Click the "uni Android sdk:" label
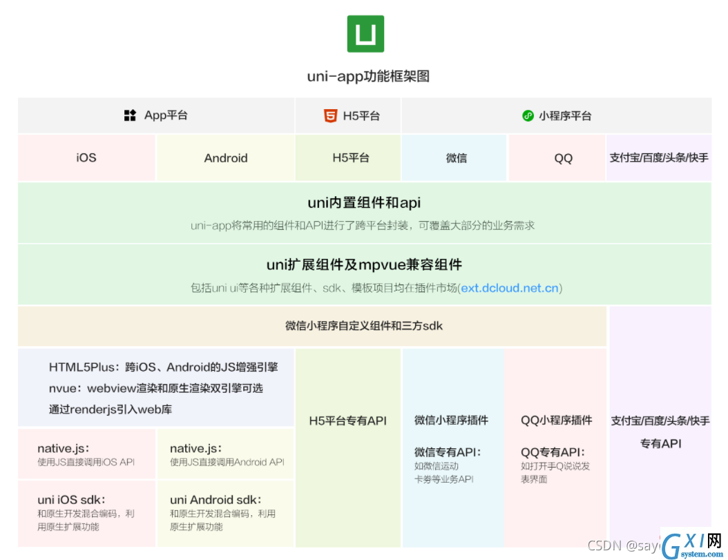Screen dimensions: 728x560 [216, 500]
